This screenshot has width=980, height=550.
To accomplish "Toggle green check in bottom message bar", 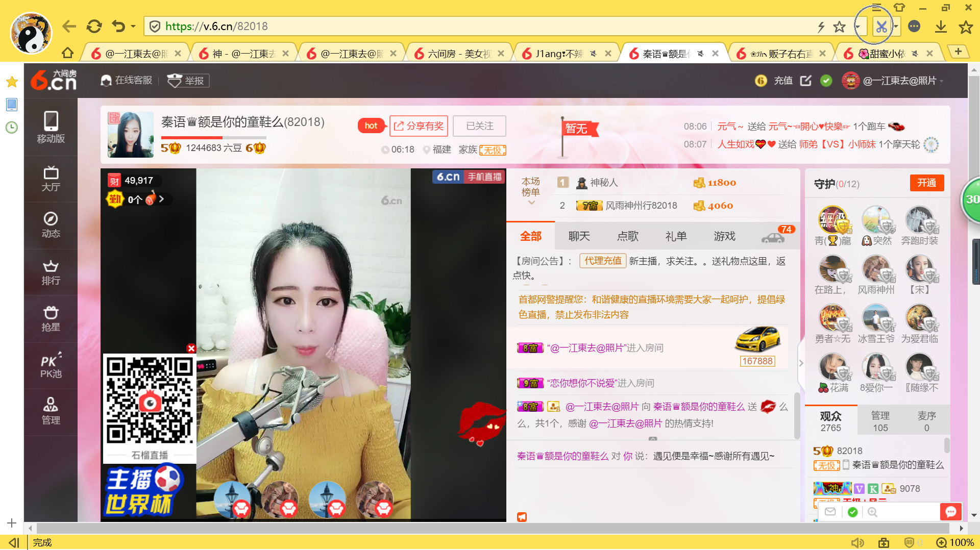I will (852, 512).
